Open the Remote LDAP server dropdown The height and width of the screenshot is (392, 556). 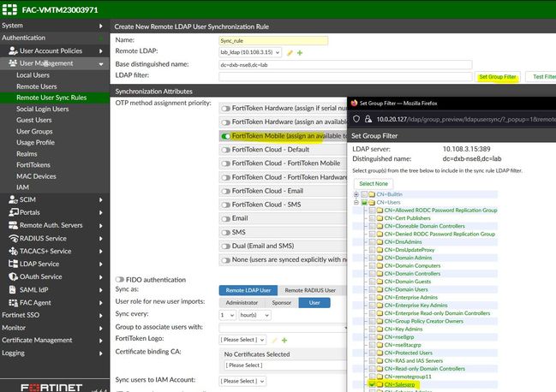(250, 52)
